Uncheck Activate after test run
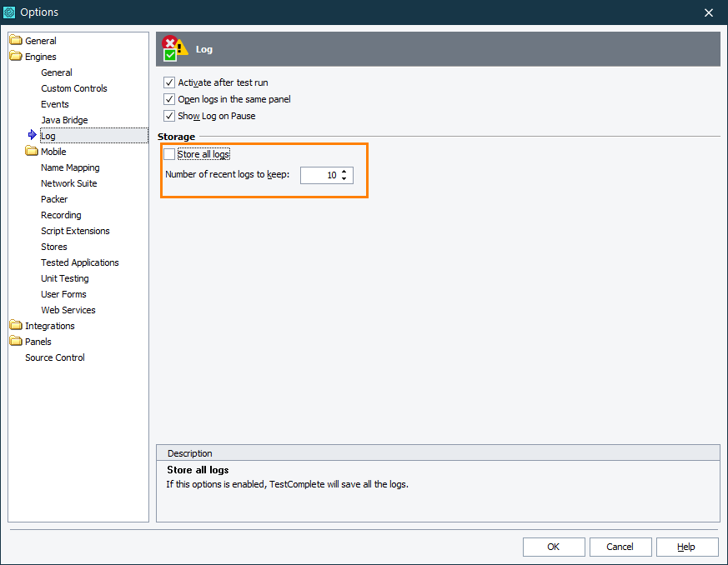 tap(169, 82)
